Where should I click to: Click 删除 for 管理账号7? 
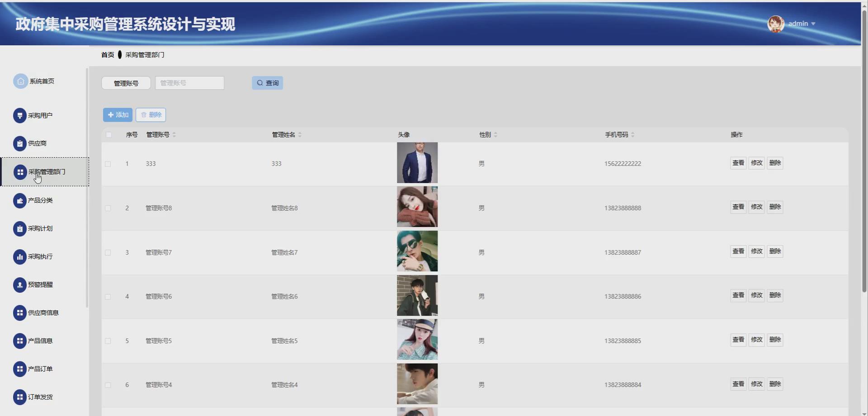point(775,251)
